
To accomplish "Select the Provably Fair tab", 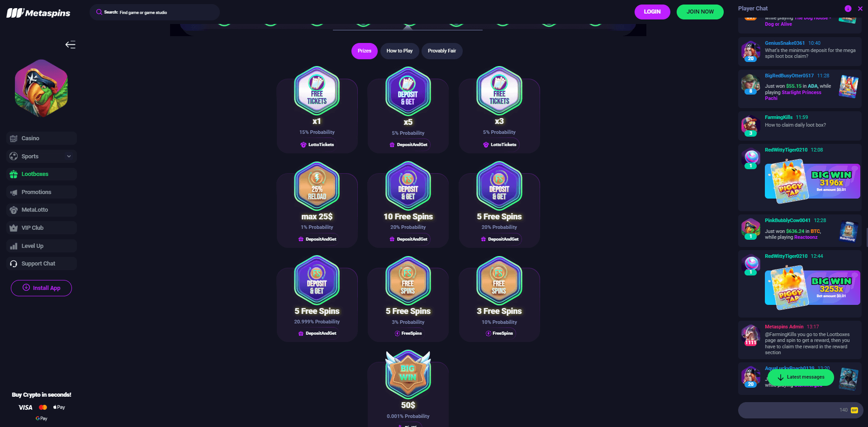I will [x=441, y=51].
